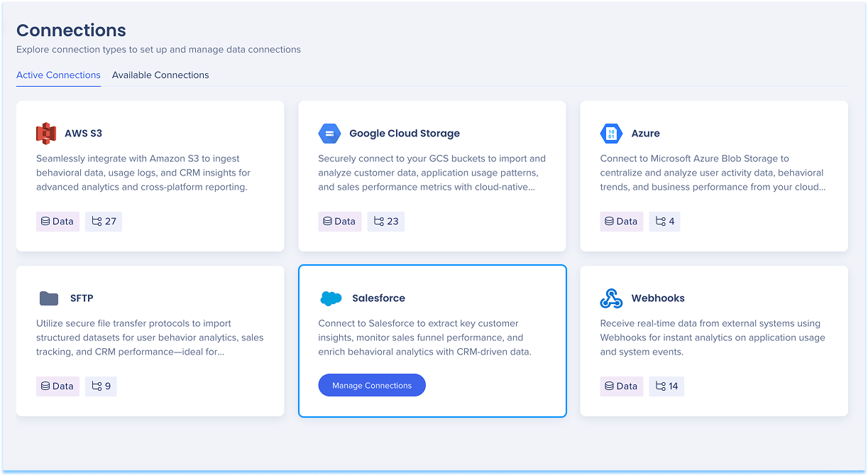Screen dimensions: 868x476
Task: Click the Azure logo icon
Action: pos(611,133)
